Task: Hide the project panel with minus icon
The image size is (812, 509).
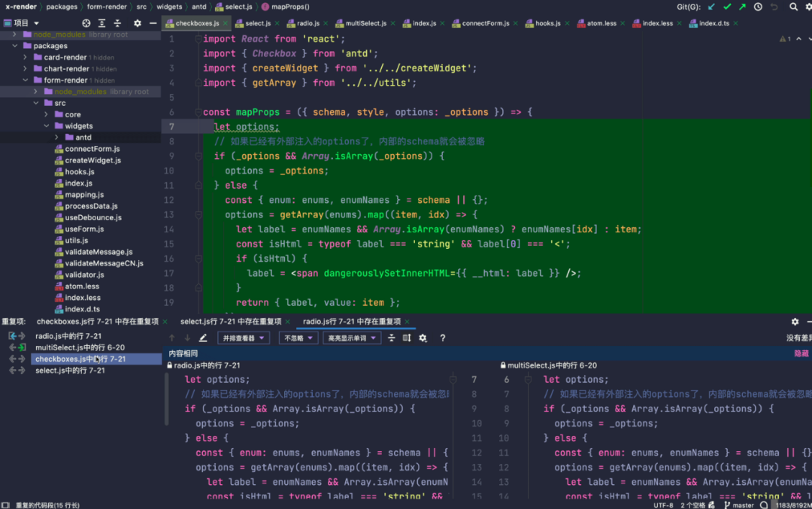Action: [x=153, y=23]
